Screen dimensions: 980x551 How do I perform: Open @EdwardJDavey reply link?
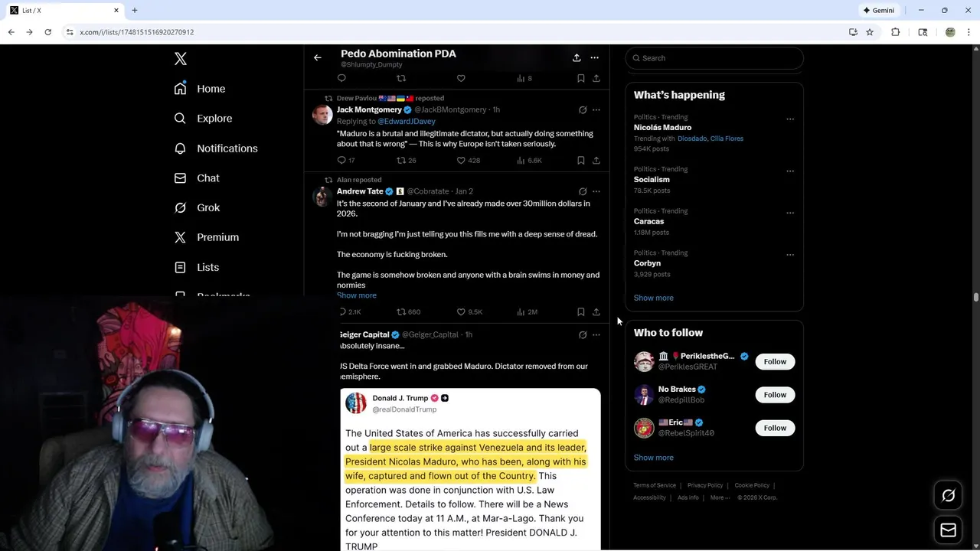coord(407,122)
